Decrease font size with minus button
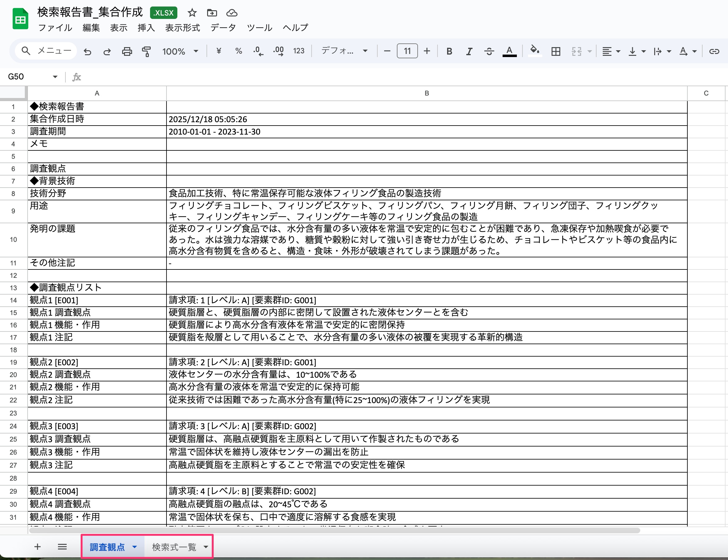This screenshot has width=728, height=560. 387,51
